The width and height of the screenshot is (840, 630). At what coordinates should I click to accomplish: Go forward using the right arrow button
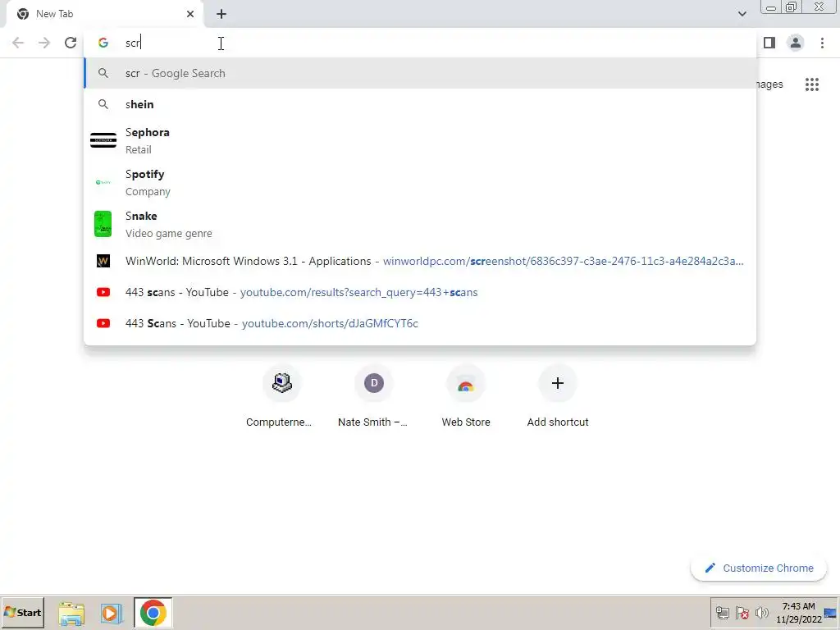tap(44, 43)
